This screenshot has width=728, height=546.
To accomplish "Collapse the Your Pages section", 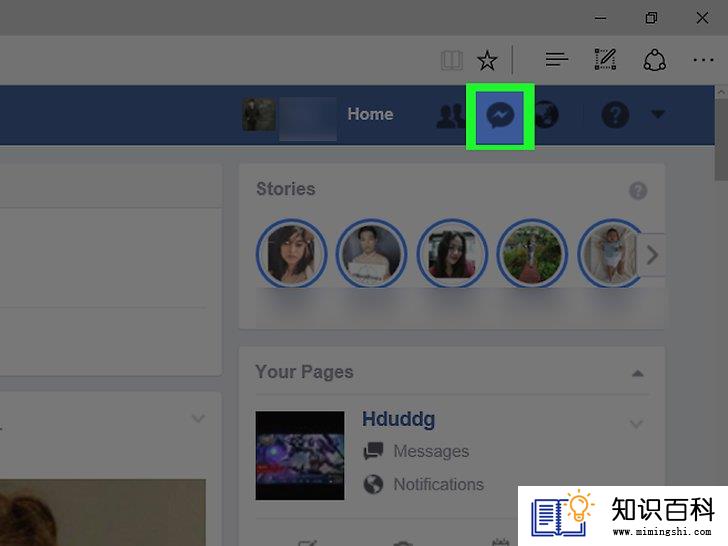I will (637, 373).
